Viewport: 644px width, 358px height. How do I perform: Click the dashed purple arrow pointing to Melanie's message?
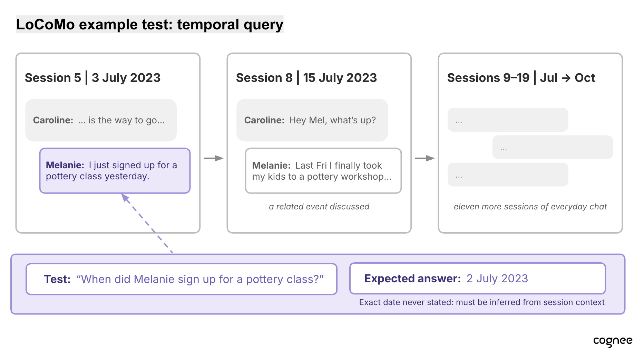(147, 223)
